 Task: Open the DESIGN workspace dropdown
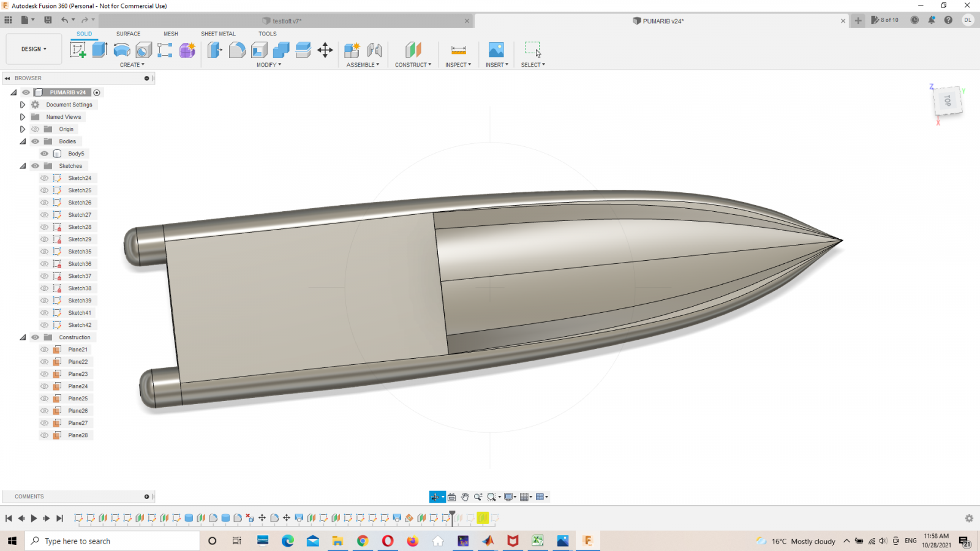click(34, 49)
